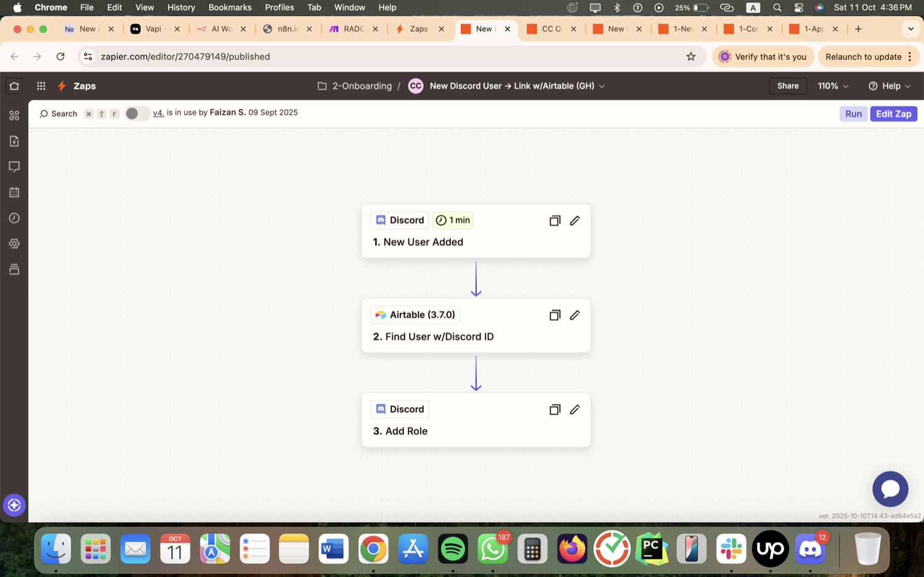Image resolution: width=924 pixels, height=577 pixels.
Task: Edit the Add Role step pencil
Action: [575, 410]
